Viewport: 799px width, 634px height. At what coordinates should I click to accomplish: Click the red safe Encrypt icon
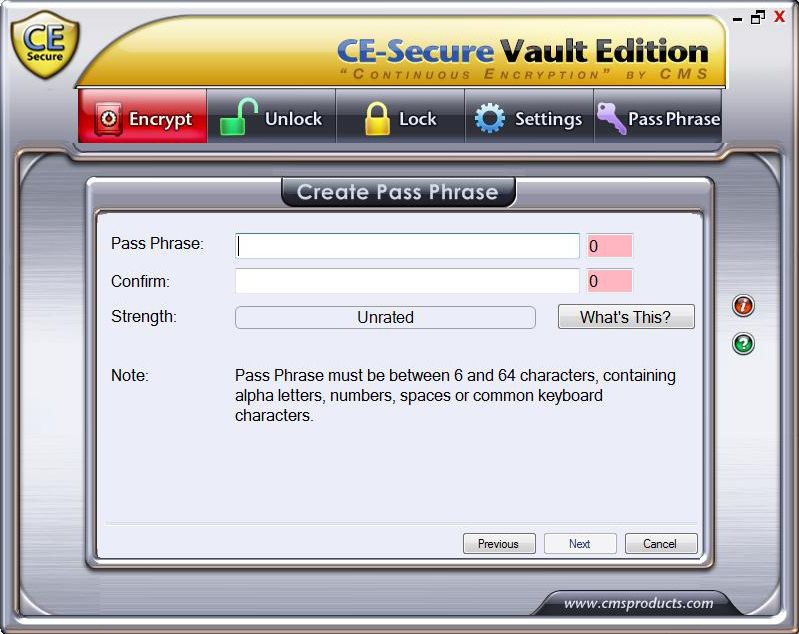pos(108,119)
